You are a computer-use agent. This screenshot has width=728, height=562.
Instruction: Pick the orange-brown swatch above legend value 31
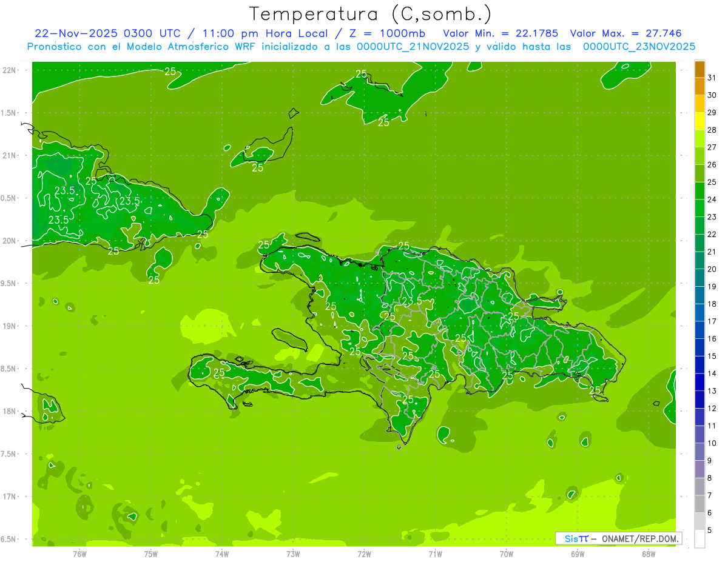coord(699,69)
